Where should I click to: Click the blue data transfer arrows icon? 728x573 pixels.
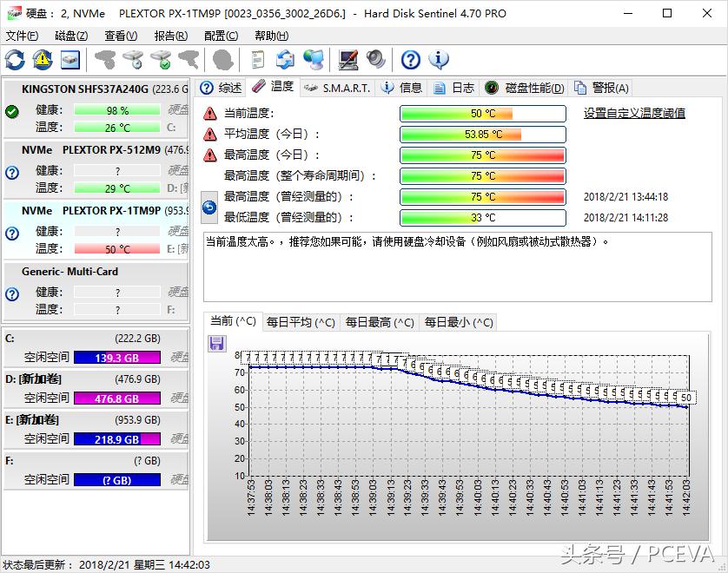(287, 59)
